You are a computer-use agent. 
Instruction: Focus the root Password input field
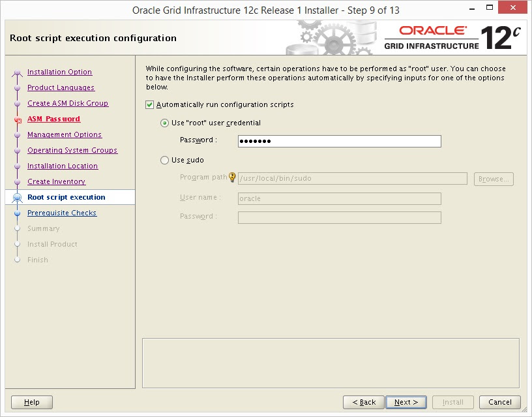339,141
